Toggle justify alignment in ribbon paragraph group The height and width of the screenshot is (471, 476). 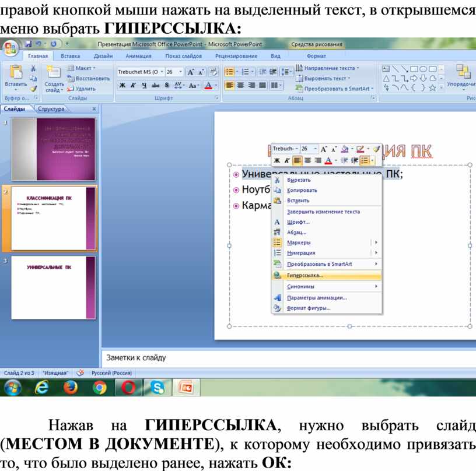pos(262,86)
